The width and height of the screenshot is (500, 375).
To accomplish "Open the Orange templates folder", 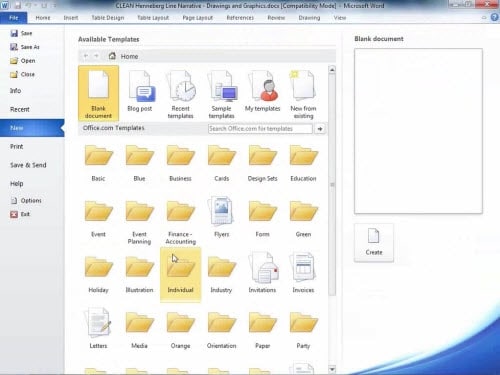I will 180,329.
